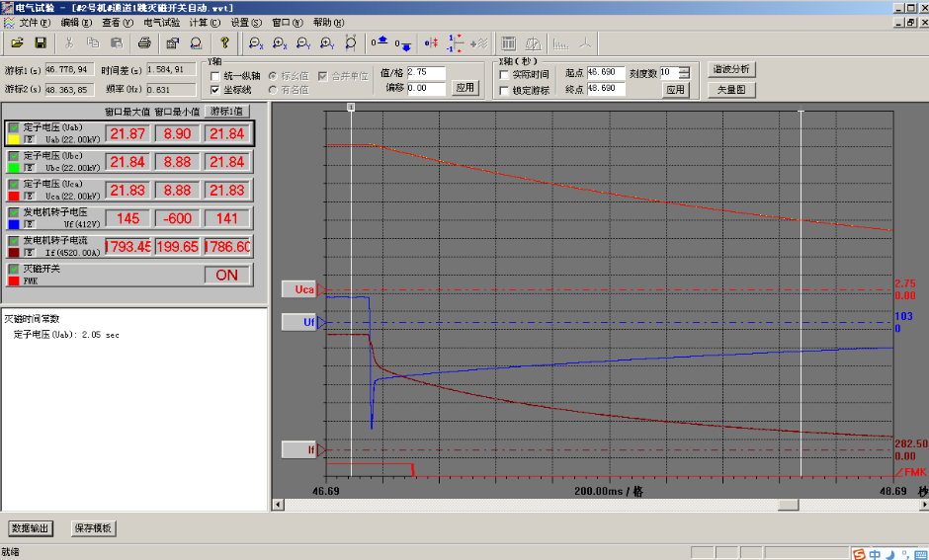Toggle the 坐标线 grid lines checkbox

tap(215, 89)
